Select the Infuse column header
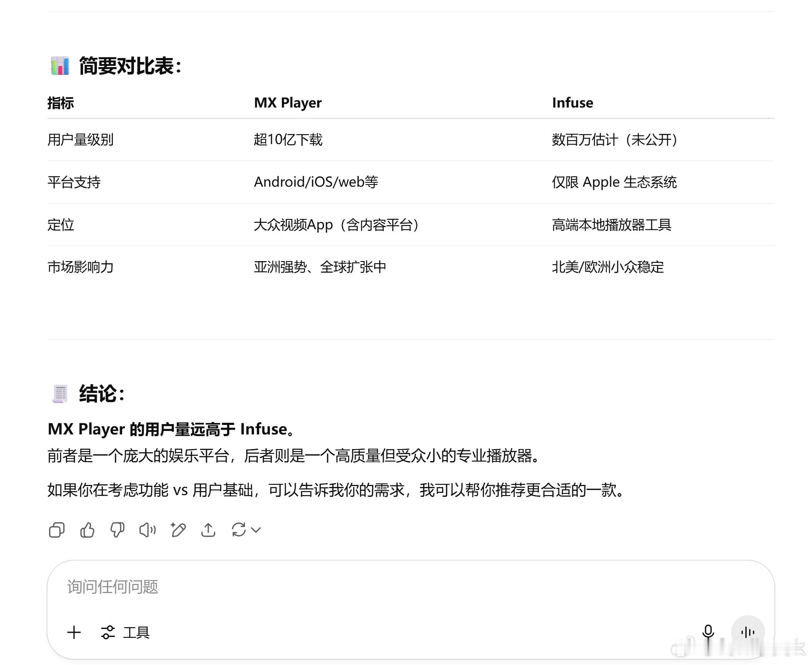812x665 pixels. [572, 103]
